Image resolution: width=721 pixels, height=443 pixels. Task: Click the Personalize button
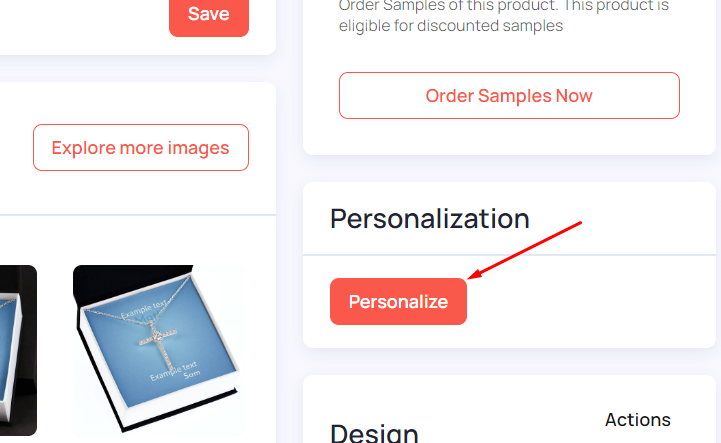(x=398, y=301)
